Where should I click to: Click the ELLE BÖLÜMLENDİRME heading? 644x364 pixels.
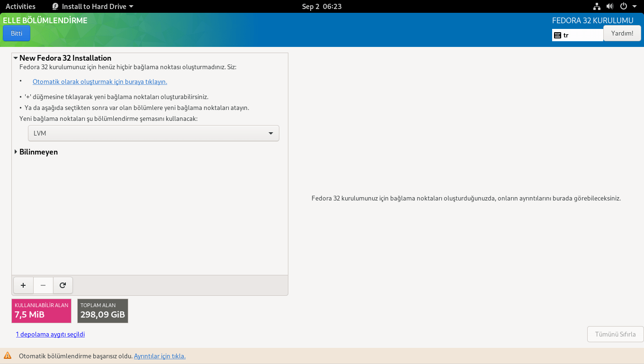[x=45, y=20]
